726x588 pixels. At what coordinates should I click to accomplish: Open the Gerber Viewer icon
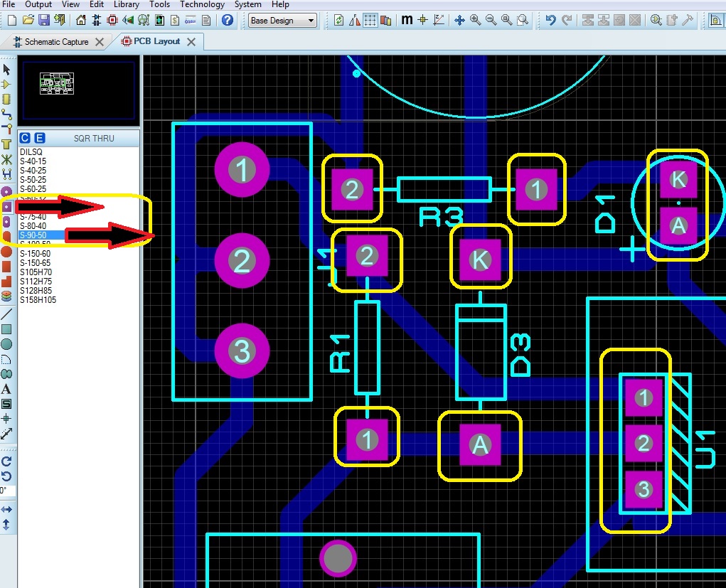coord(144,20)
